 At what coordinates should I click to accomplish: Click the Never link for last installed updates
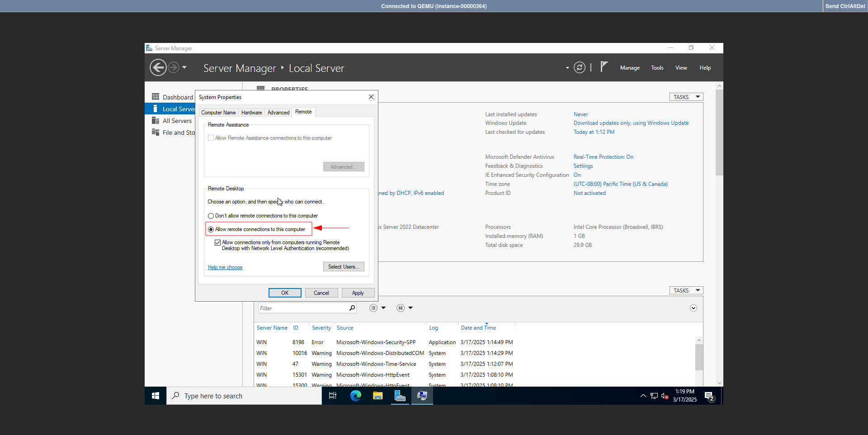(581, 114)
